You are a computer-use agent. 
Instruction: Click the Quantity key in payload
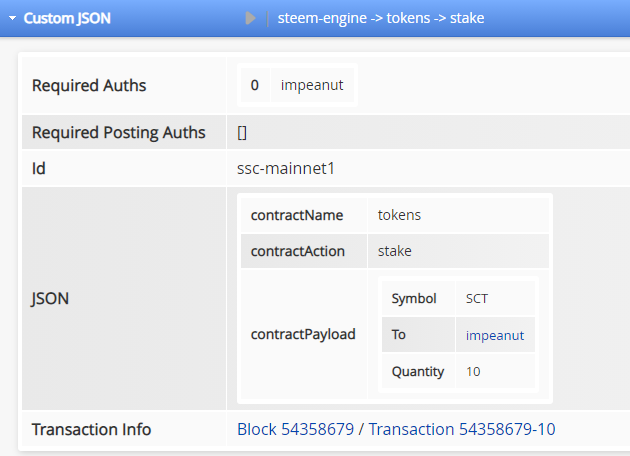[418, 372]
